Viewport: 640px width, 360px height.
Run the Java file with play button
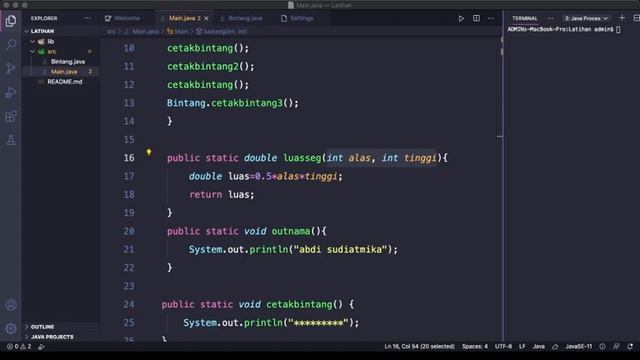[x=461, y=18]
